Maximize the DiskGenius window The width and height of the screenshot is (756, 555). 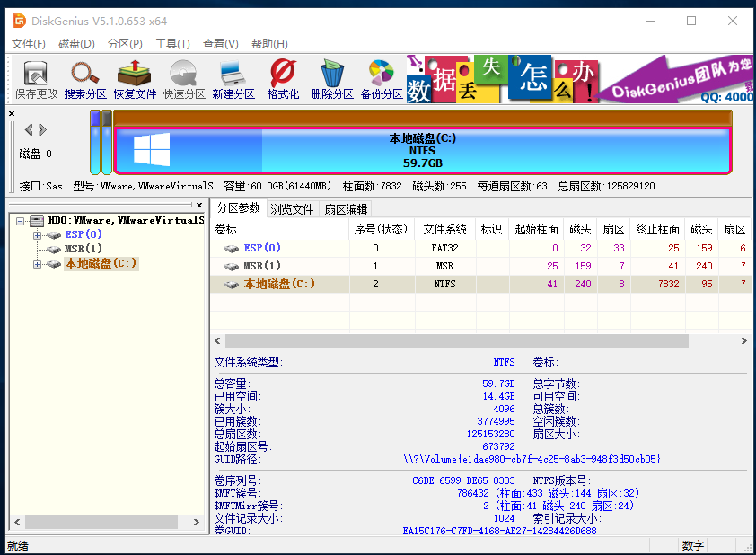pos(691,21)
